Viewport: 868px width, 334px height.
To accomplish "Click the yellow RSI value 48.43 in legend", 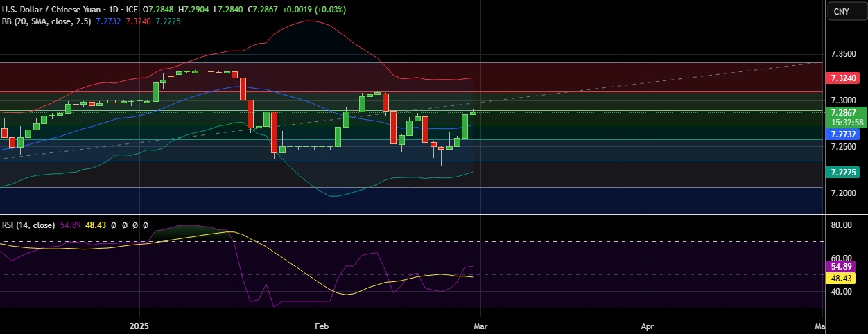I will [96, 225].
